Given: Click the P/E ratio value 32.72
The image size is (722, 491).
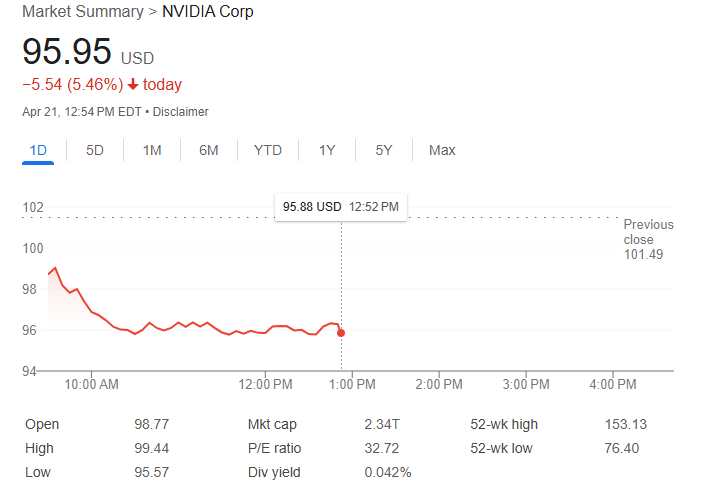Looking at the screenshot, I should pyautogui.click(x=381, y=448).
